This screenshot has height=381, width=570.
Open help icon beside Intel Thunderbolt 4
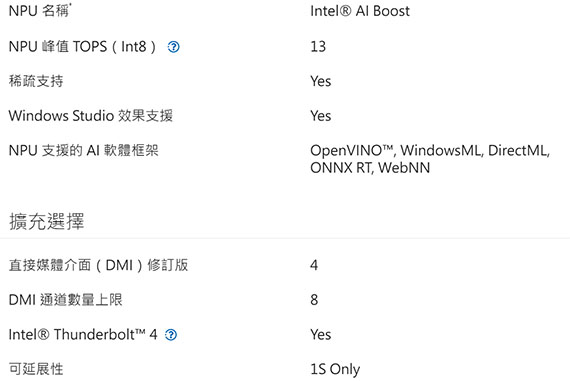pyautogui.click(x=171, y=335)
